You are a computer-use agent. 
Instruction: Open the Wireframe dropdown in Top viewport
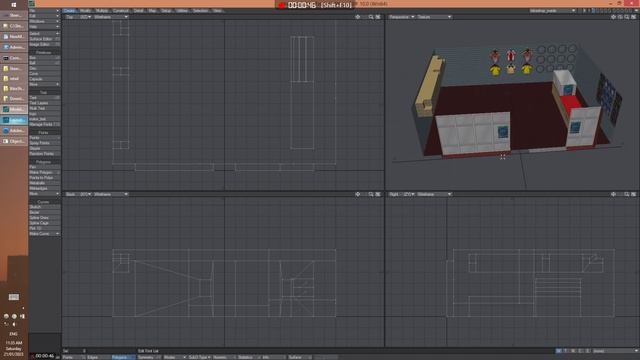111,17
